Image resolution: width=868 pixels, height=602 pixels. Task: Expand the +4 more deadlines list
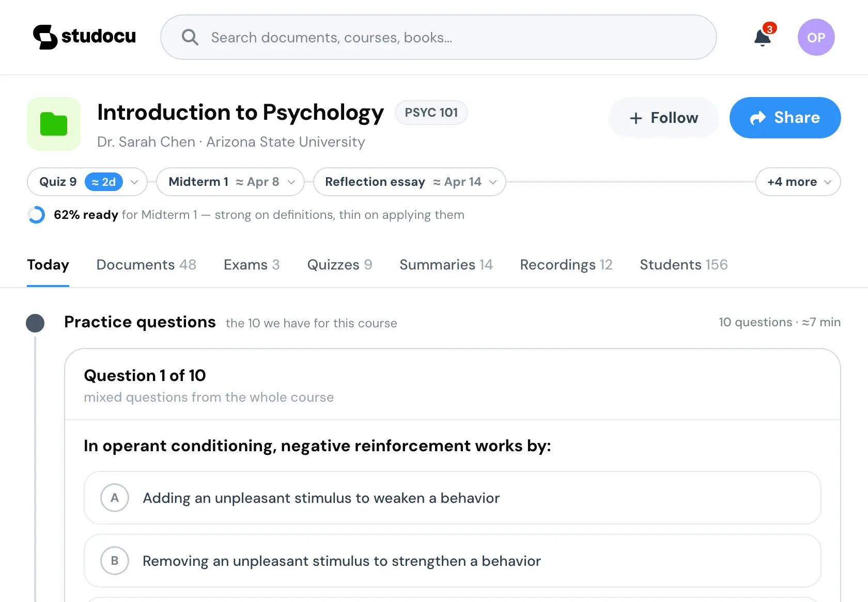798,182
